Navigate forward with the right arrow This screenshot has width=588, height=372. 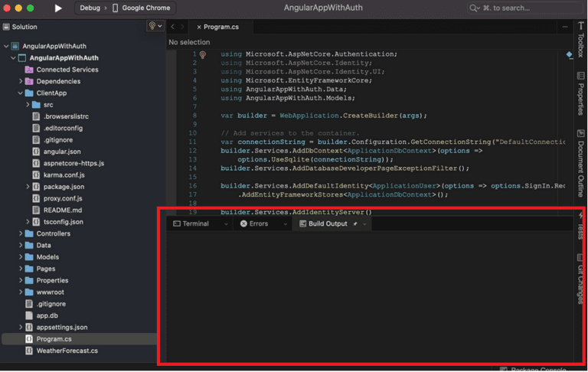182,27
